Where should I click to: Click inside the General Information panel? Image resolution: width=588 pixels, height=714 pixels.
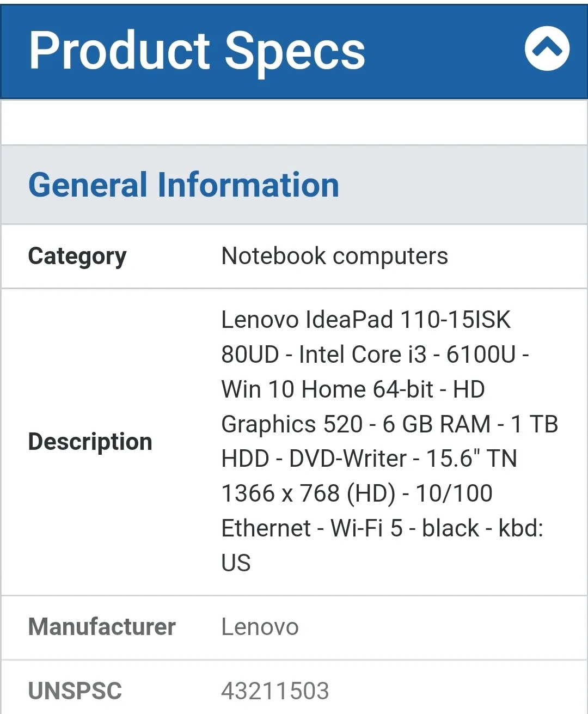[x=294, y=184]
